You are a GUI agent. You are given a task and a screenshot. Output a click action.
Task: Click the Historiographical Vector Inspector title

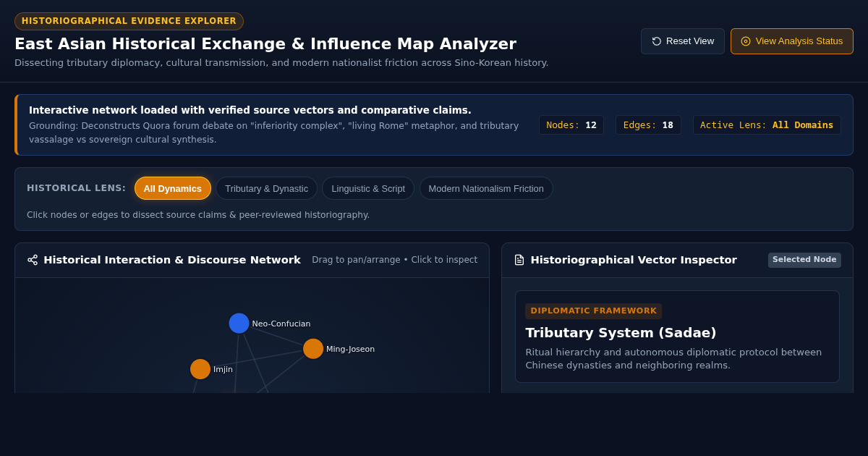click(x=634, y=260)
